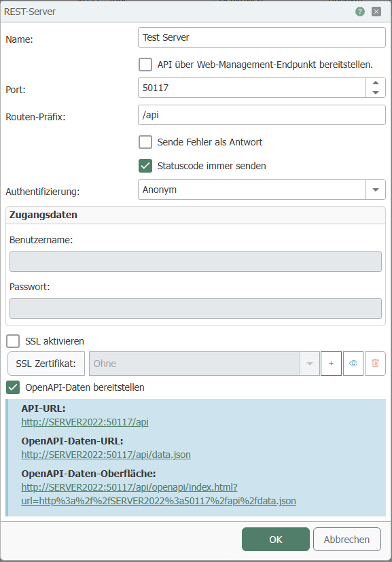Check Sende Fehler als Antwort

point(145,142)
